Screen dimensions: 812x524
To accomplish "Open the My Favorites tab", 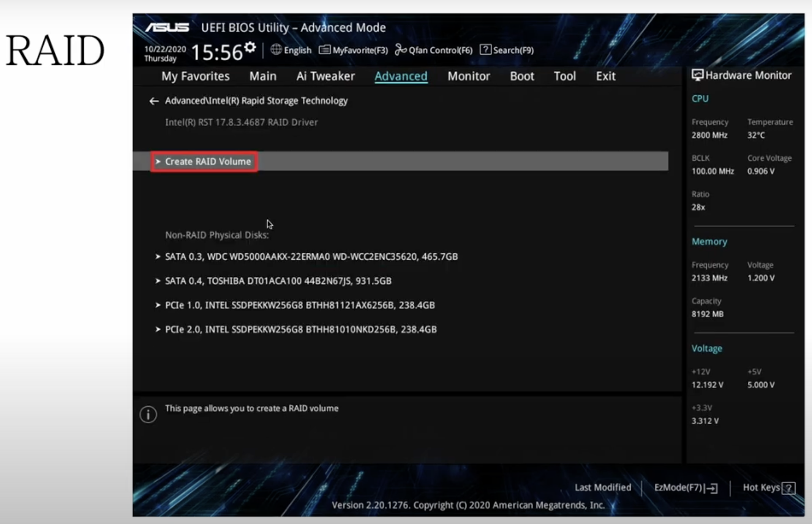I will click(x=196, y=76).
